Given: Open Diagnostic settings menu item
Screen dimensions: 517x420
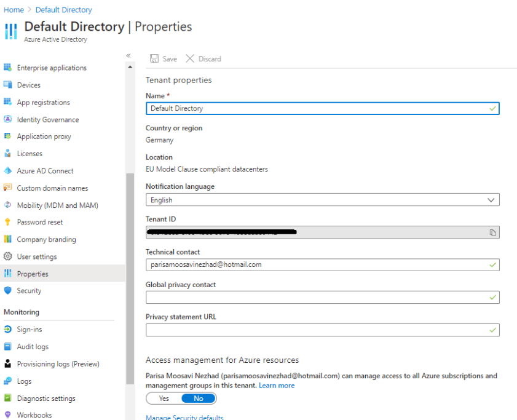Looking at the screenshot, I should 46,398.
